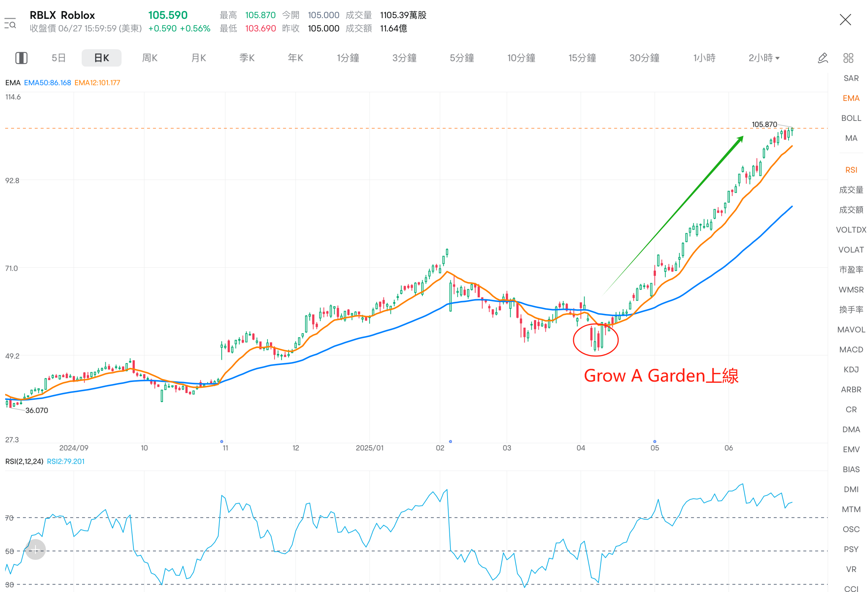The height and width of the screenshot is (592, 868).
Task: Enable the MACD indicator
Action: point(851,349)
